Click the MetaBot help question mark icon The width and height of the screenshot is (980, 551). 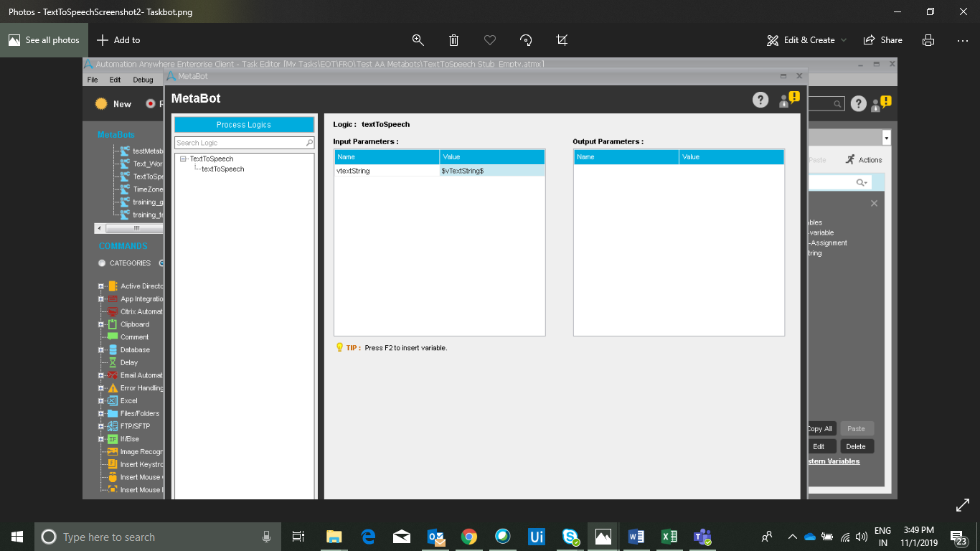pos(760,100)
